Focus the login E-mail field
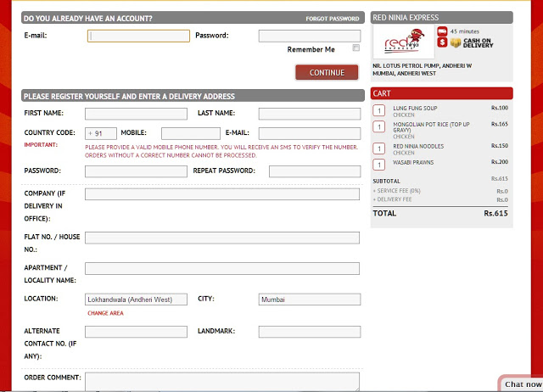The height and width of the screenshot is (392, 543). point(138,36)
